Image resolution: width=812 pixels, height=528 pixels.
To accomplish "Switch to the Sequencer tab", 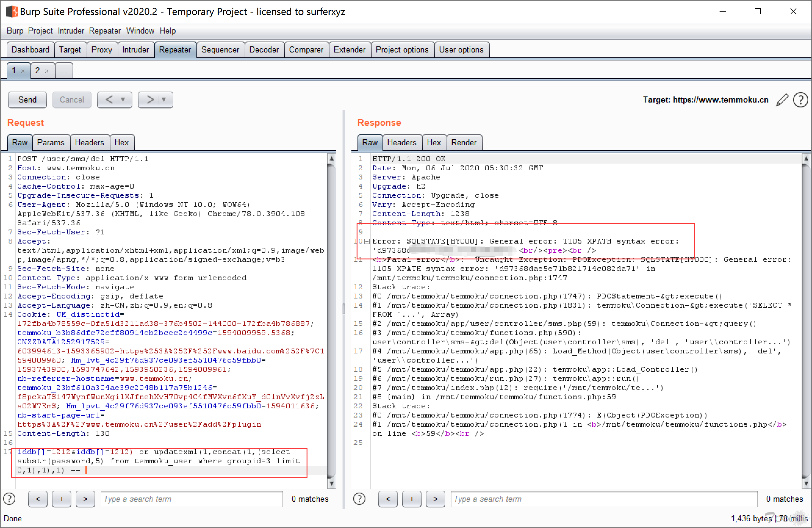I will click(x=220, y=50).
